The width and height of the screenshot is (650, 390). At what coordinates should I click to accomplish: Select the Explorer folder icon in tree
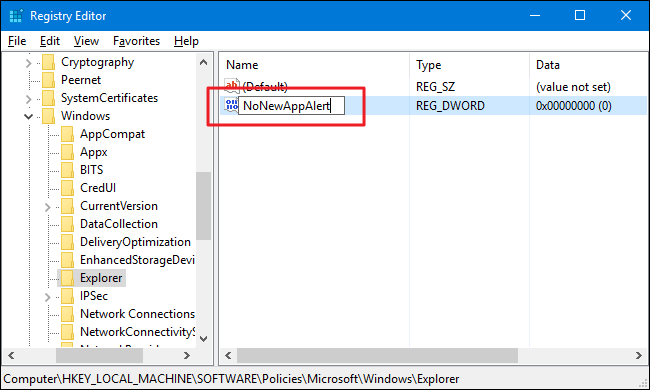(x=68, y=278)
